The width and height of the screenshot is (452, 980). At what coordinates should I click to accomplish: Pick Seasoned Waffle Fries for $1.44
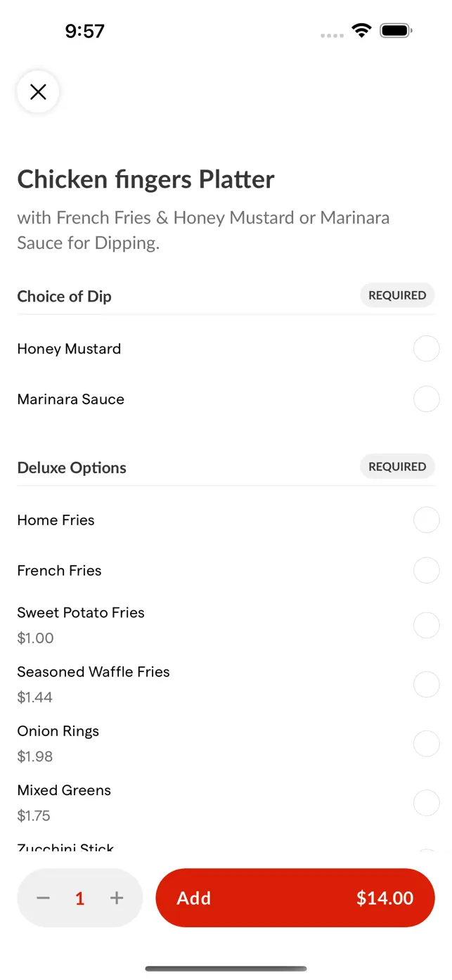(427, 684)
